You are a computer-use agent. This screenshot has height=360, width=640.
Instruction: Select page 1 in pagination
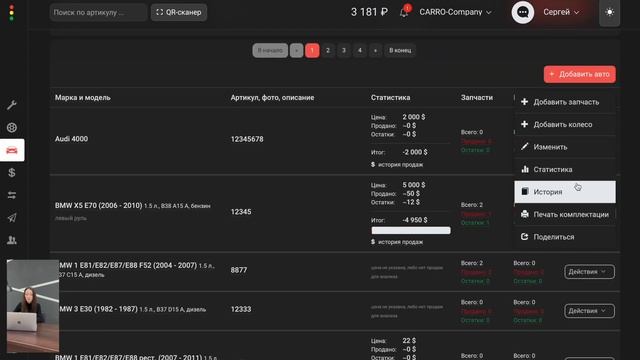coord(312,50)
